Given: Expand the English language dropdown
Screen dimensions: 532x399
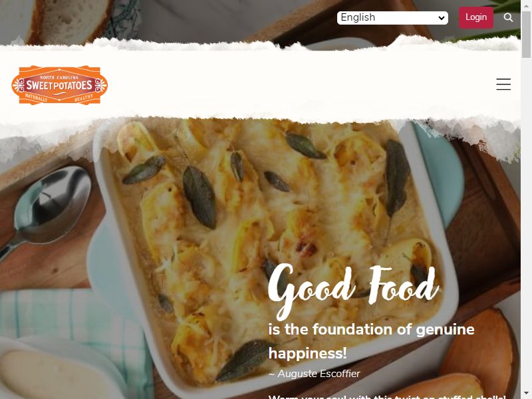Looking at the screenshot, I should (392, 18).
